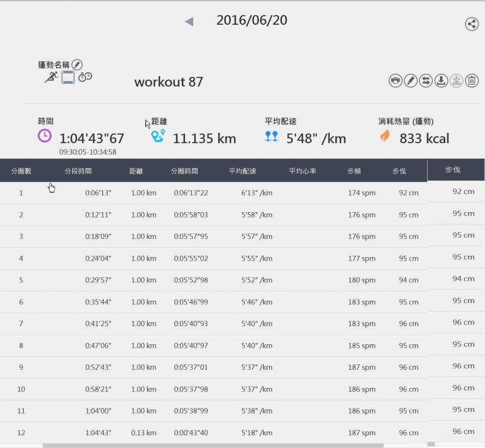
Task: Click lap time 0:05'37"01
Action: pos(191,367)
